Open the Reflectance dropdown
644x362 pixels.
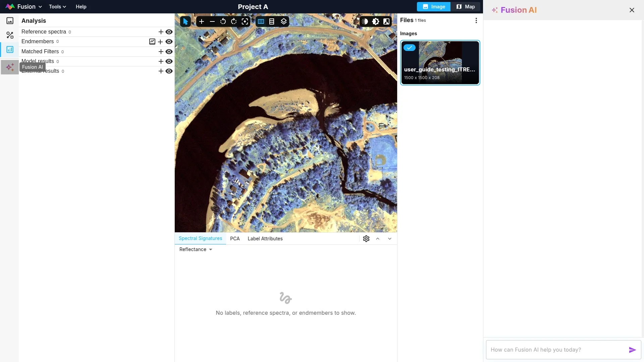pyautogui.click(x=196, y=249)
